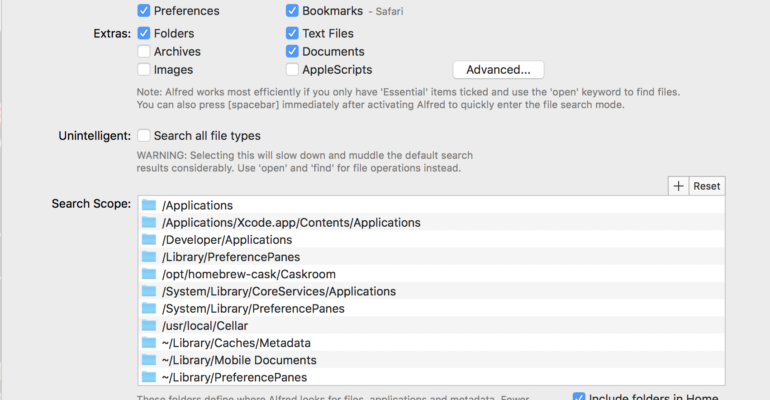The image size is (770, 400).
Task: Select /Developer/Applications path text
Action: (x=227, y=240)
